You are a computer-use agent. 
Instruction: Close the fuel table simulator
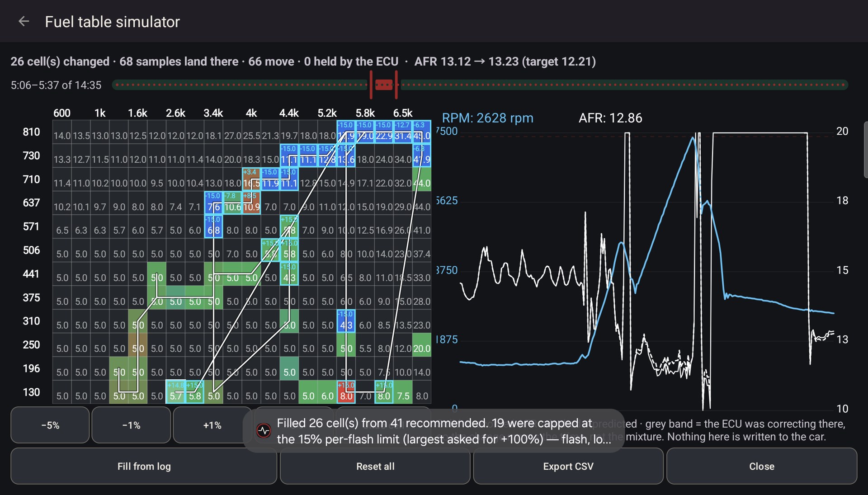pos(762,466)
